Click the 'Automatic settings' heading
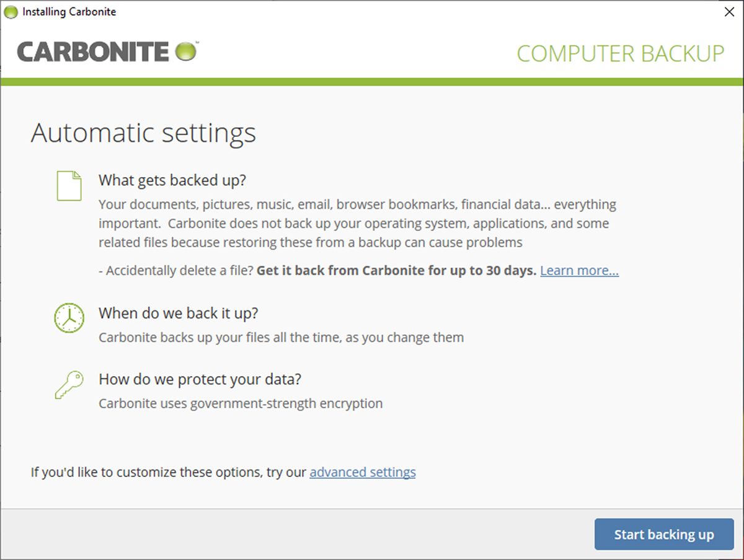 point(144,132)
